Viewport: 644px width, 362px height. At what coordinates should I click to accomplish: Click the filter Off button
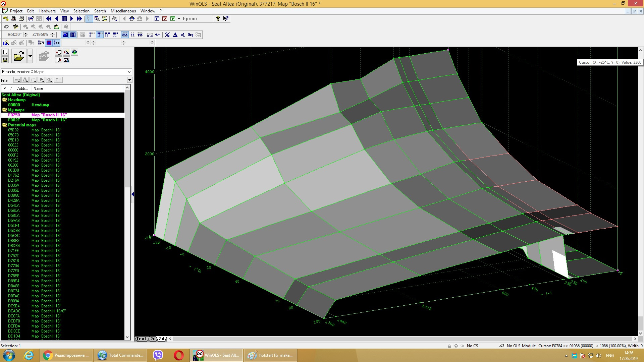click(58, 80)
